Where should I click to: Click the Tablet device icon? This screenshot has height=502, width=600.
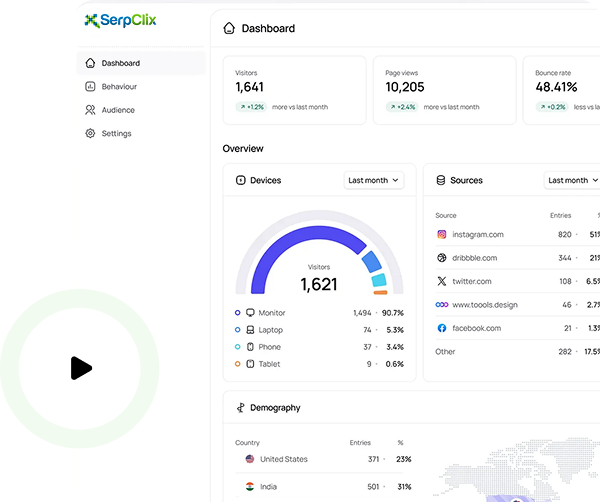pyautogui.click(x=250, y=364)
